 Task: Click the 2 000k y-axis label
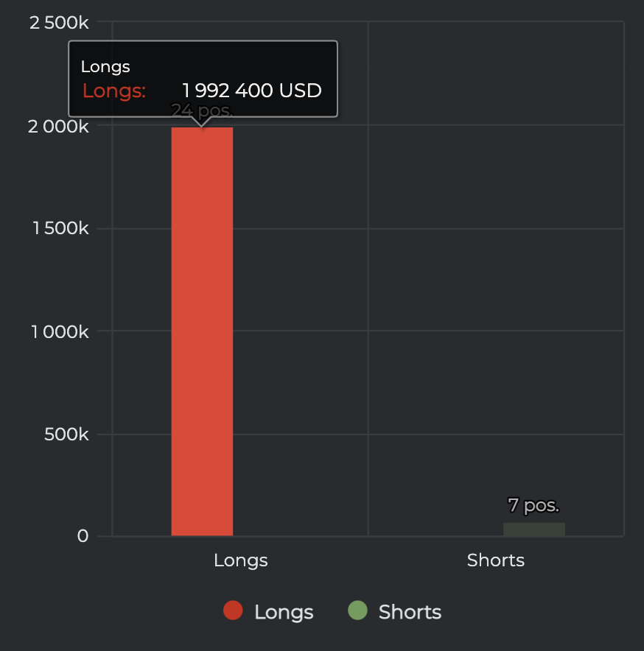pos(59,126)
